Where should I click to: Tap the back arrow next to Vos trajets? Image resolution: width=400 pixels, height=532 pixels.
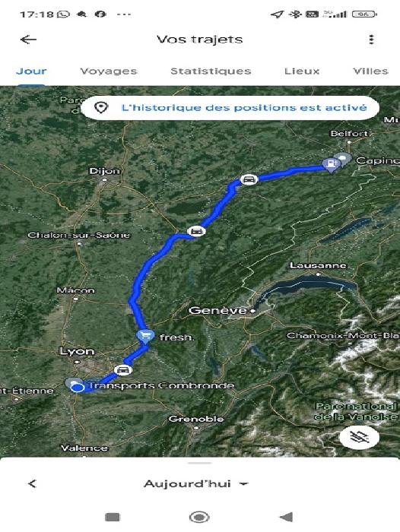pyautogui.click(x=29, y=40)
